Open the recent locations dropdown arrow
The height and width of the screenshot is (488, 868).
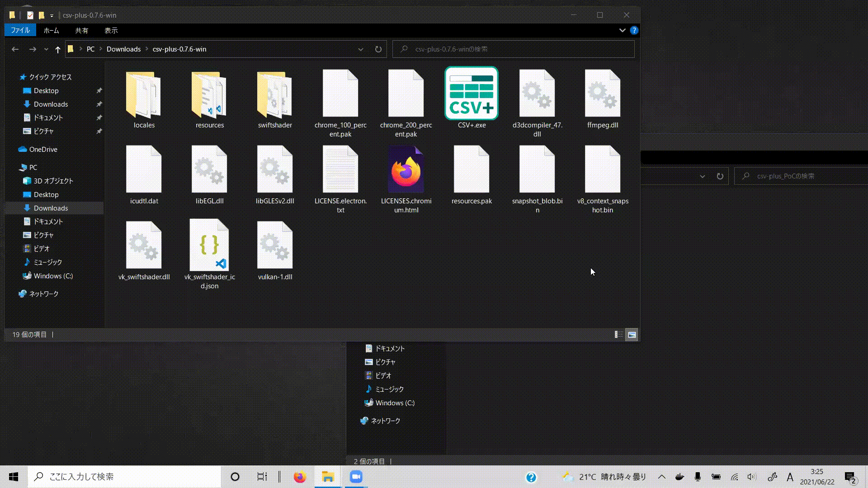point(46,49)
